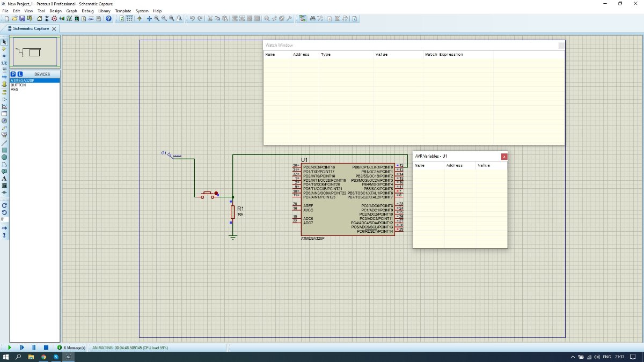
Task: Open the Edit menu
Action: [17, 11]
